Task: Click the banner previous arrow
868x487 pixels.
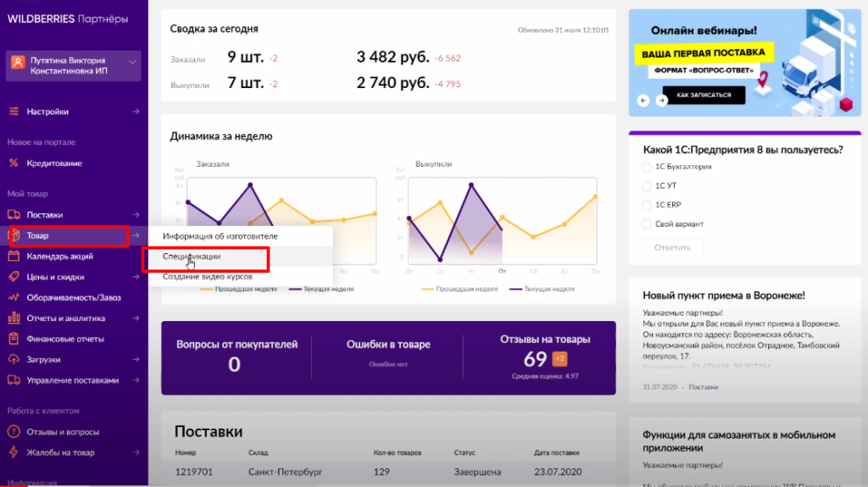Action: point(643,100)
